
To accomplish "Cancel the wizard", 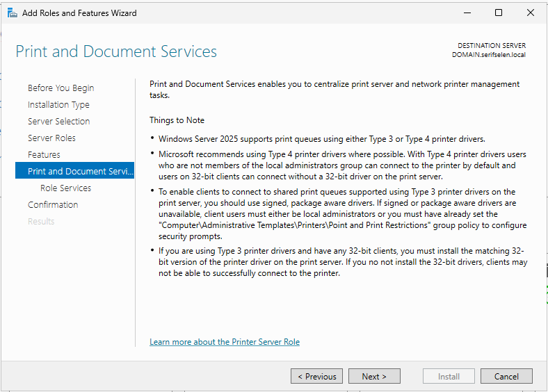I will [506, 376].
